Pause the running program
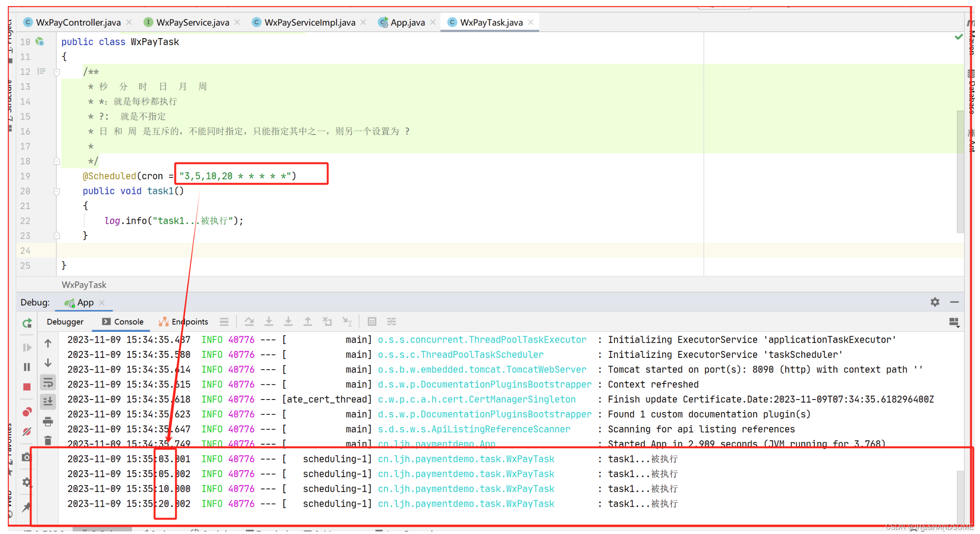The image size is (980, 534). click(x=27, y=367)
